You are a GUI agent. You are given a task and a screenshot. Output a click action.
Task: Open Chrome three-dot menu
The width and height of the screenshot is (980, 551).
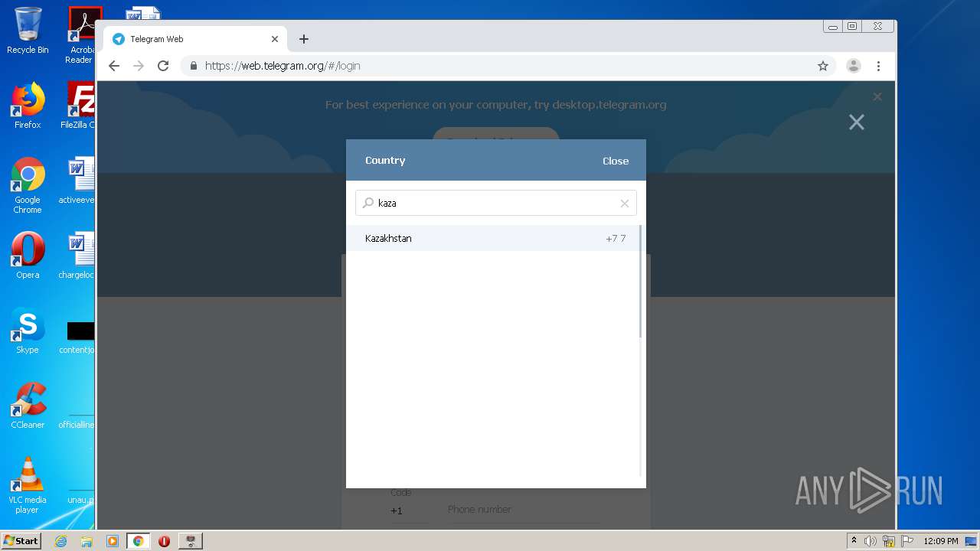pyautogui.click(x=879, y=66)
